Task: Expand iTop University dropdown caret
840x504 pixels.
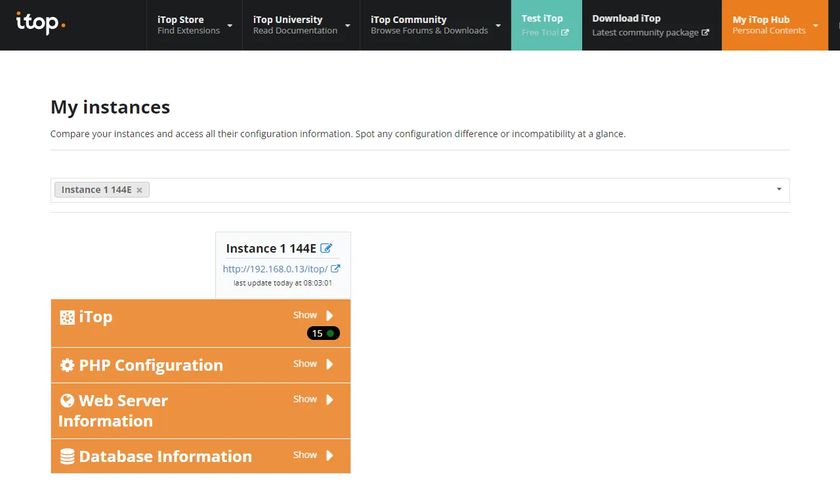Action: point(347,26)
